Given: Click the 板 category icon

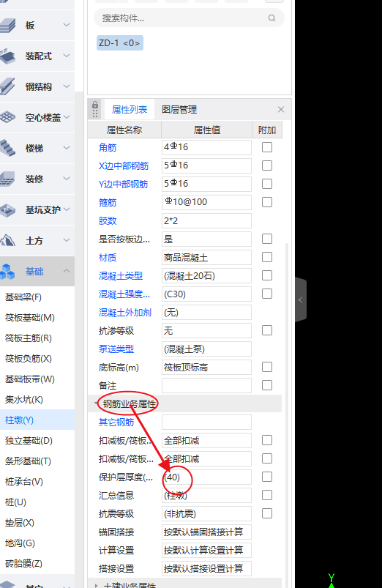Looking at the screenshot, I should pos(8,26).
